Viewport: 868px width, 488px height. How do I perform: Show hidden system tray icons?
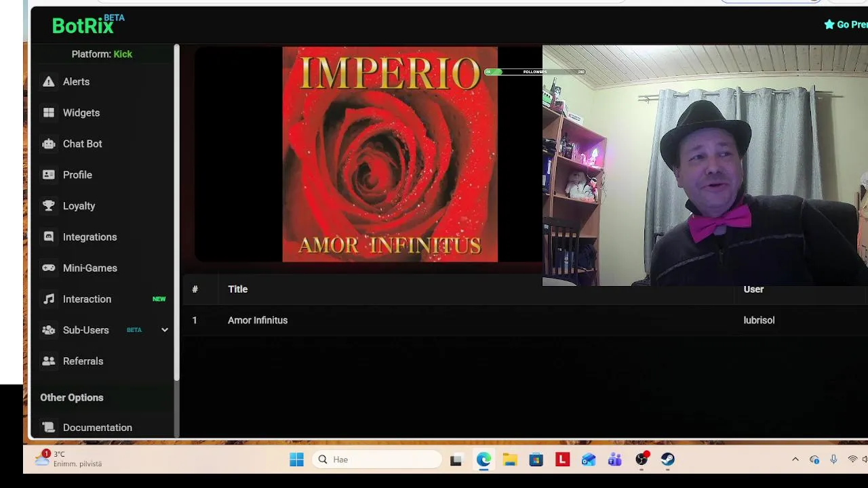795,460
